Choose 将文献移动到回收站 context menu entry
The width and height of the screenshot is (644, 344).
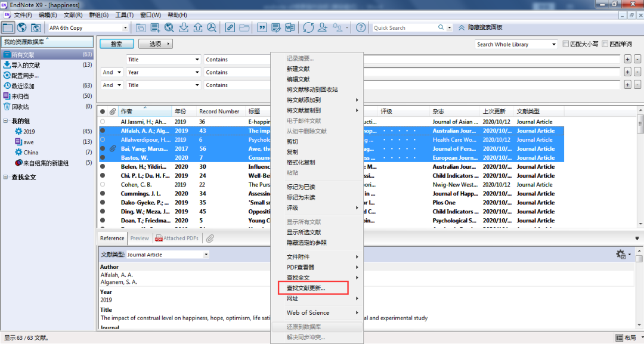[312, 89]
